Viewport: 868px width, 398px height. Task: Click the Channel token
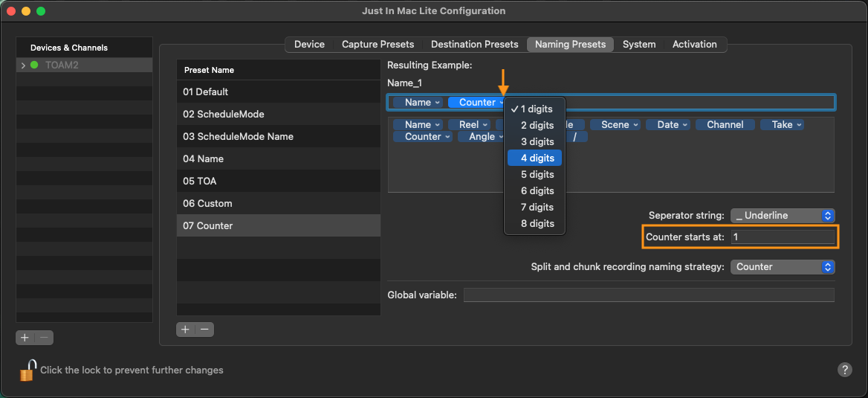[725, 125]
